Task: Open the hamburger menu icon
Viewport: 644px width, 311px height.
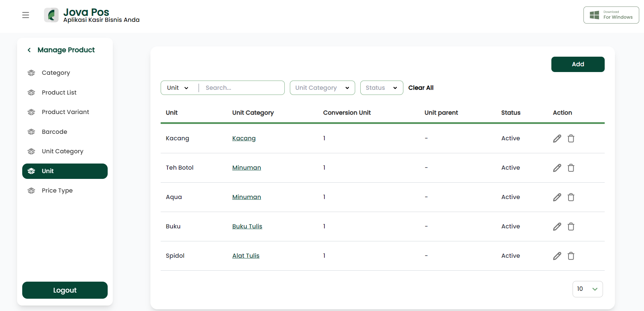Action: (26, 15)
